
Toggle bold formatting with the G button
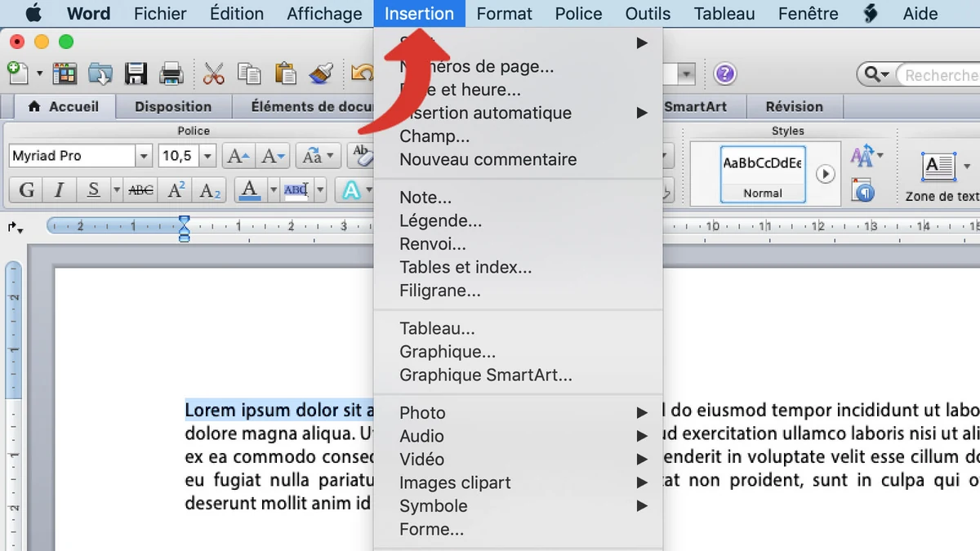[25, 189]
